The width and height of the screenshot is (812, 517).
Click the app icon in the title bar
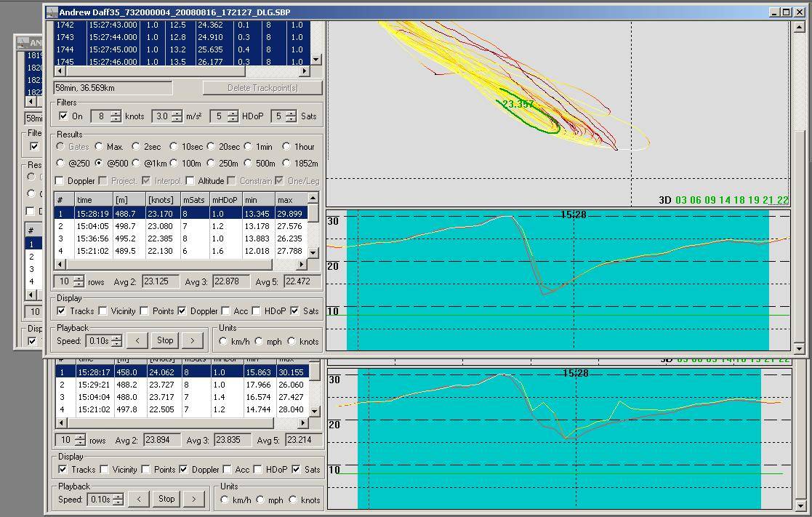point(51,12)
